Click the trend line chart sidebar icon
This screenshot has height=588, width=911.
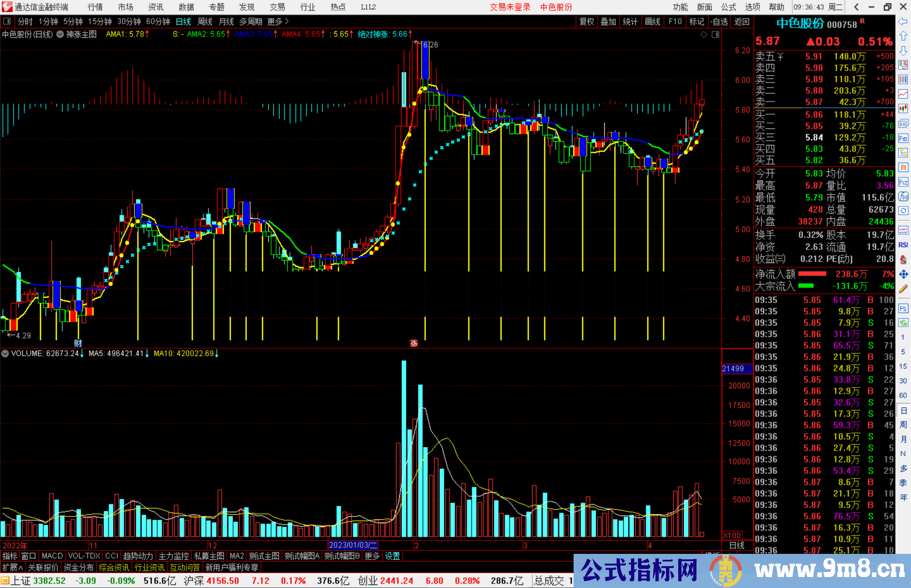click(903, 94)
